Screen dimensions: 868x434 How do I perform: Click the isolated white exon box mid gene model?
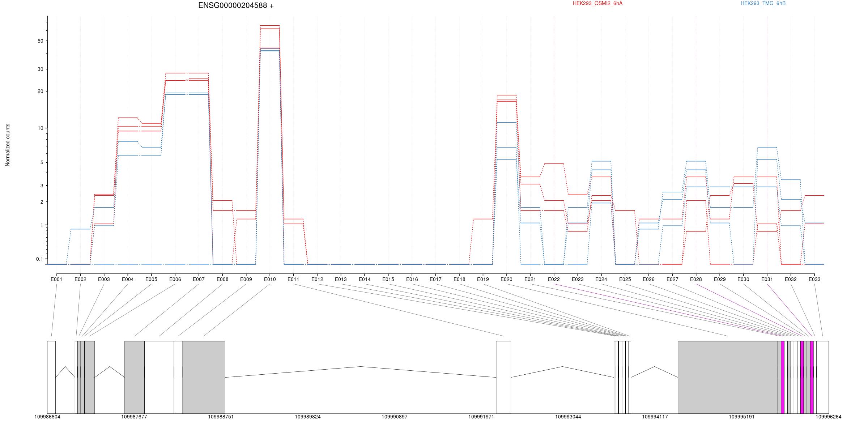tap(503, 377)
